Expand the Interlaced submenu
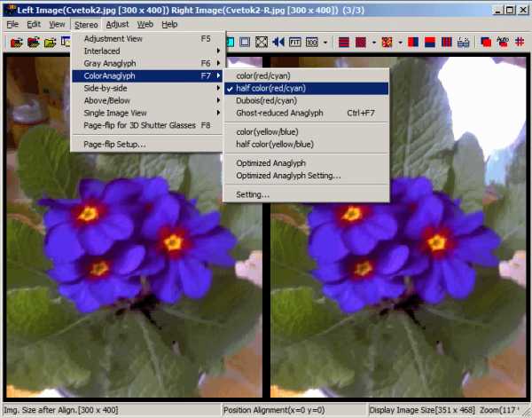Viewport: 532px width, 418px height. [147, 51]
